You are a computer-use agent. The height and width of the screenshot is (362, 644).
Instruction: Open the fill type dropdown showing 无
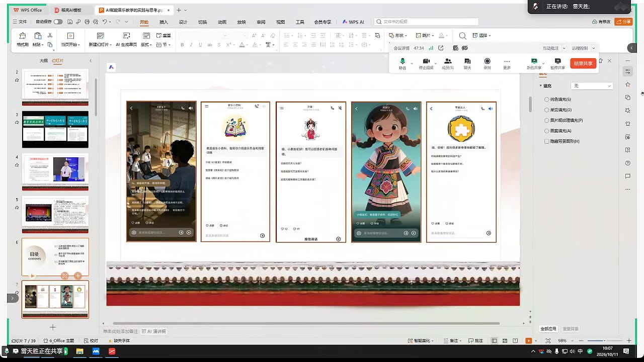coord(592,86)
